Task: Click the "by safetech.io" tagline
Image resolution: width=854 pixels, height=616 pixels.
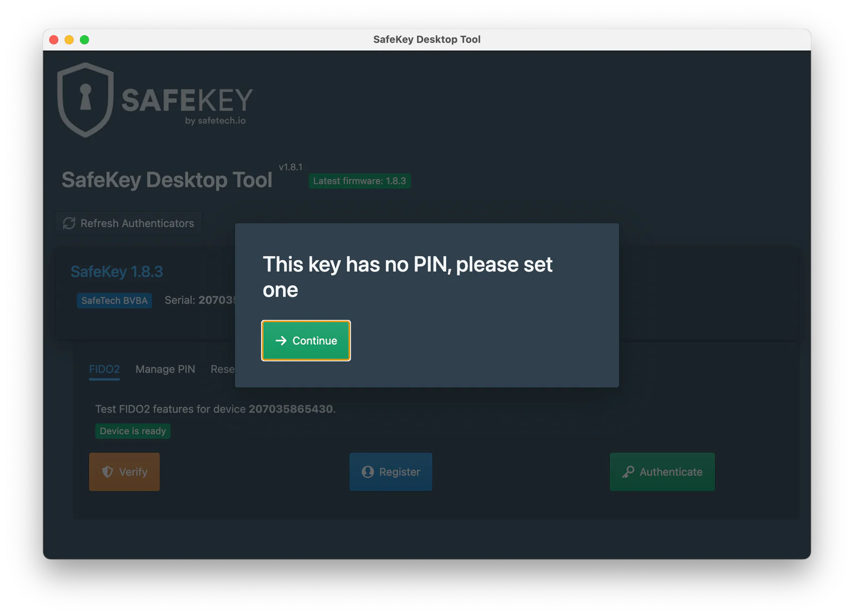Action: tap(215, 121)
